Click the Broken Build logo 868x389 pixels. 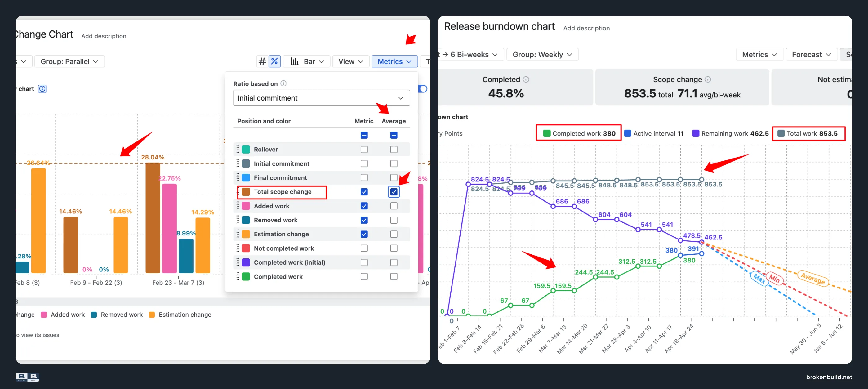(x=27, y=377)
